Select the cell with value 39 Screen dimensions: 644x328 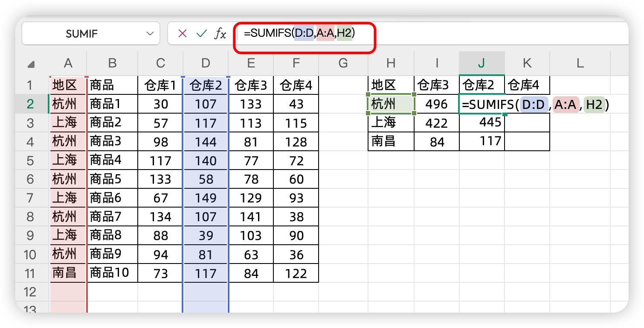click(x=206, y=236)
